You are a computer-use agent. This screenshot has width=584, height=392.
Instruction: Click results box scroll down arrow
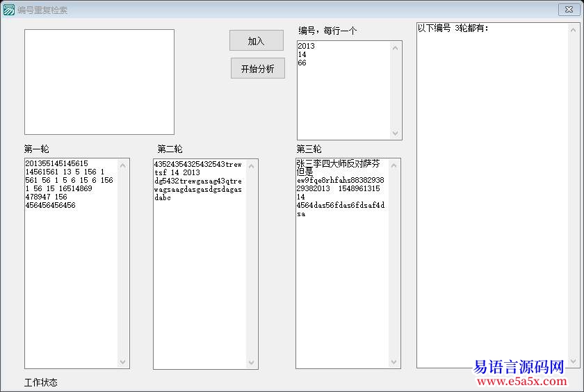click(573, 360)
